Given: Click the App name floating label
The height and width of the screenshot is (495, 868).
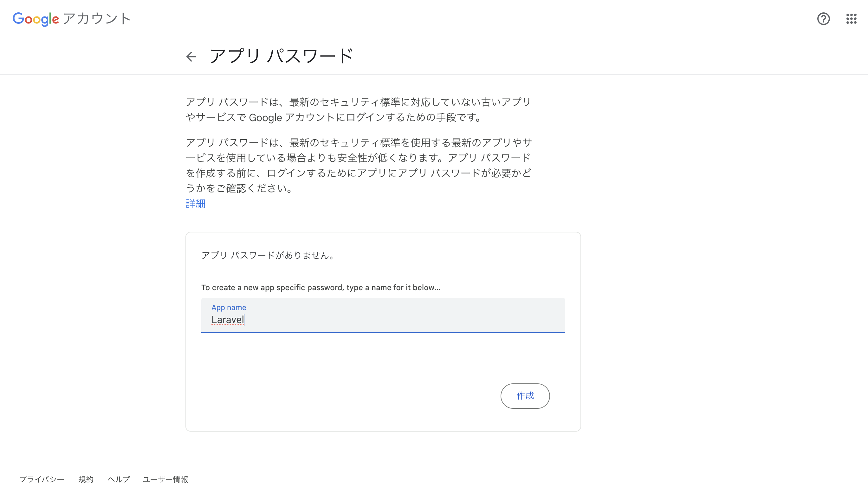Looking at the screenshot, I should pos(229,307).
